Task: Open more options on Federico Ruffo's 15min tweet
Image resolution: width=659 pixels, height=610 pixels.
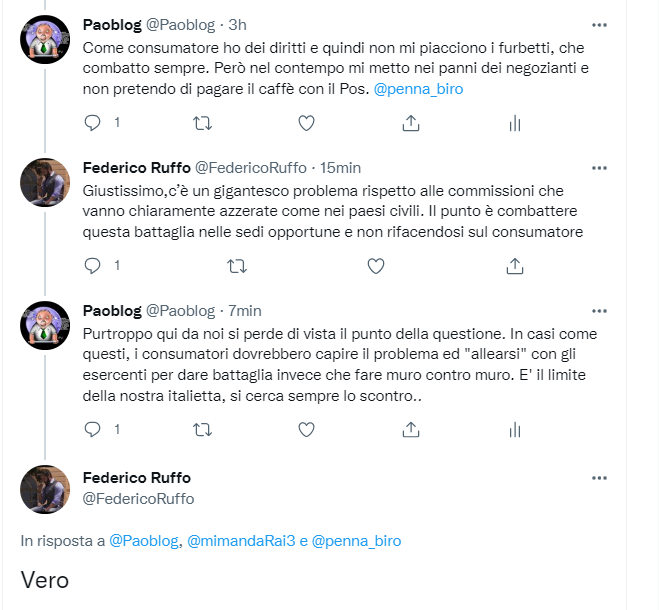Action: pyautogui.click(x=598, y=166)
